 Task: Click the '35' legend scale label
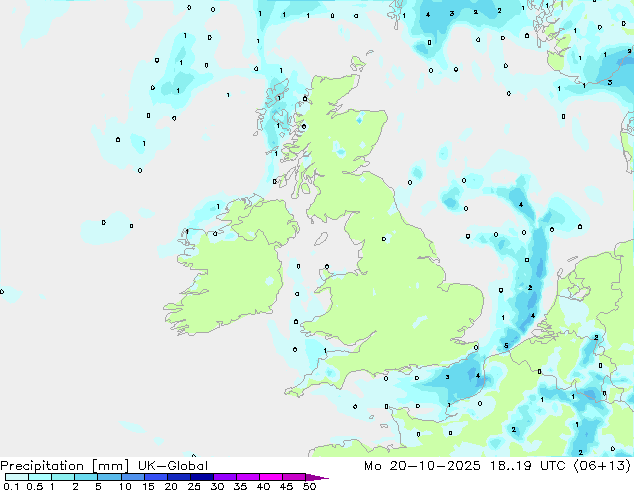pyautogui.click(x=240, y=486)
